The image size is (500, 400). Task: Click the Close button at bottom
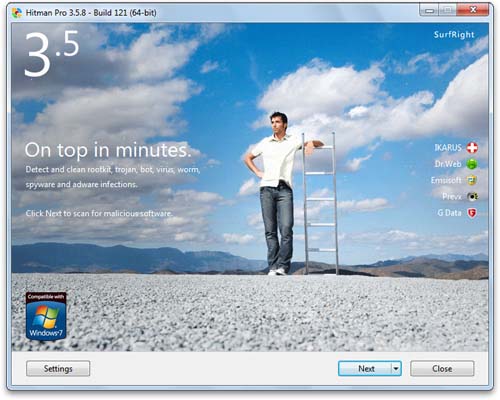tap(442, 369)
